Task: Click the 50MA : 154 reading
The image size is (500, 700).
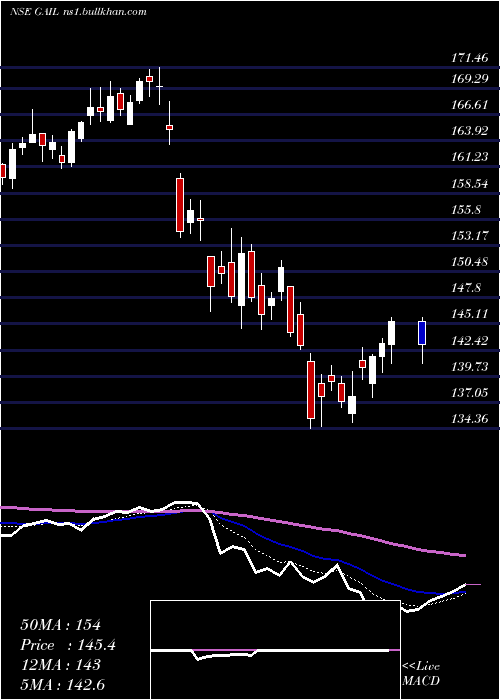Action: 61,625
